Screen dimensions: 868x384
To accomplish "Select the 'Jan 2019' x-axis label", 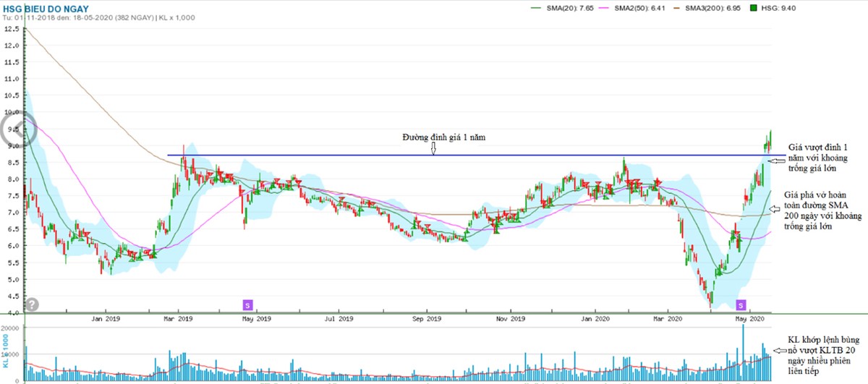I will pyautogui.click(x=107, y=318).
